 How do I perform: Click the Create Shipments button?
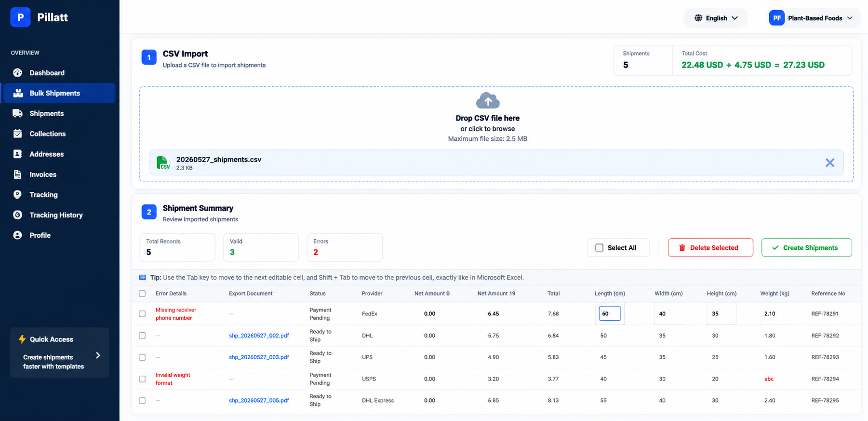point(806,248)
